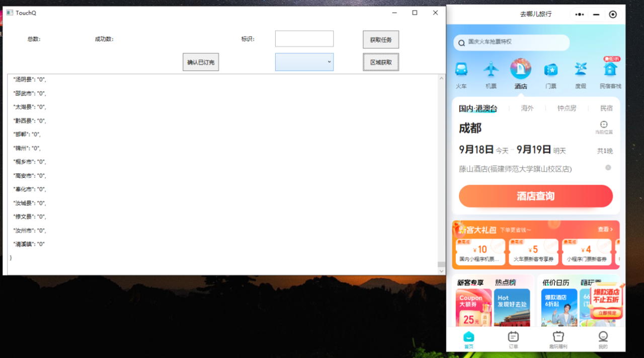Click the "邵武市": "0" line

[30, 94]
